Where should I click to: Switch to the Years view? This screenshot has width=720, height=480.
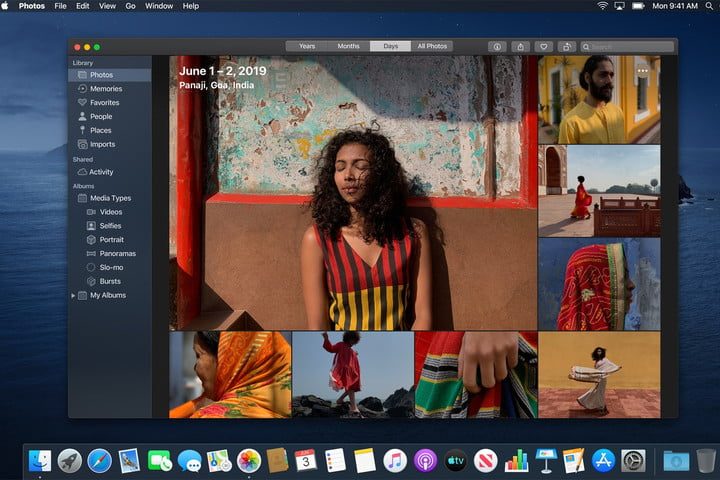[307, 46]
